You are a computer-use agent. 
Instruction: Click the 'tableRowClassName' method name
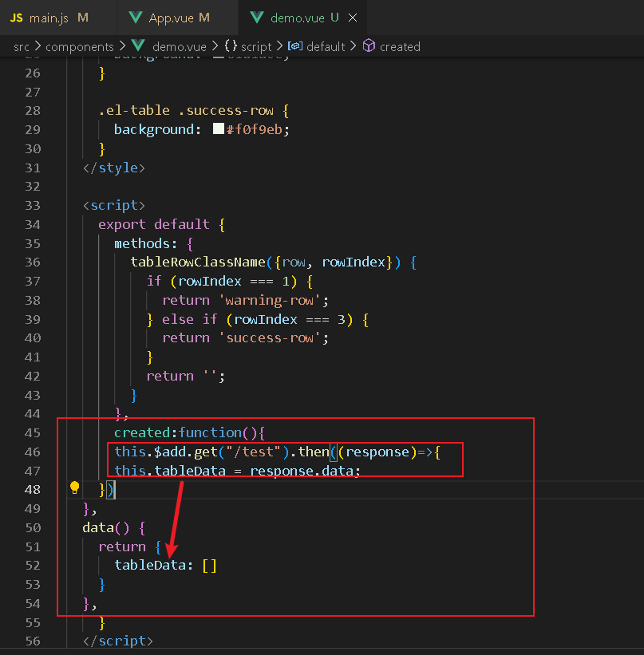198,262
